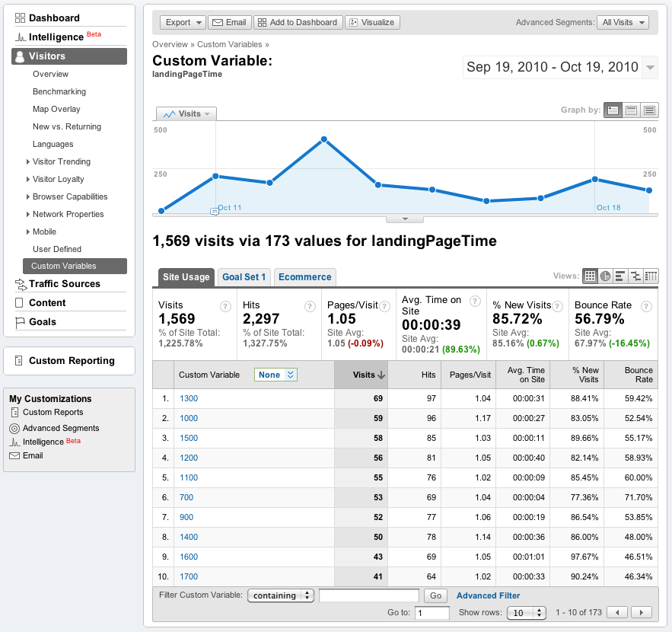Image resolution: width=672 pixels, height=632 pixels.
Task: Switch to the bar performance view
Action: [x=621, y=276]
